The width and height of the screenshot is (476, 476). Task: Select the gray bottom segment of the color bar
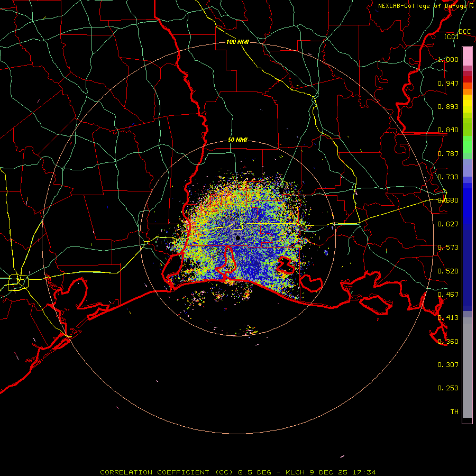tap(467, 368)
